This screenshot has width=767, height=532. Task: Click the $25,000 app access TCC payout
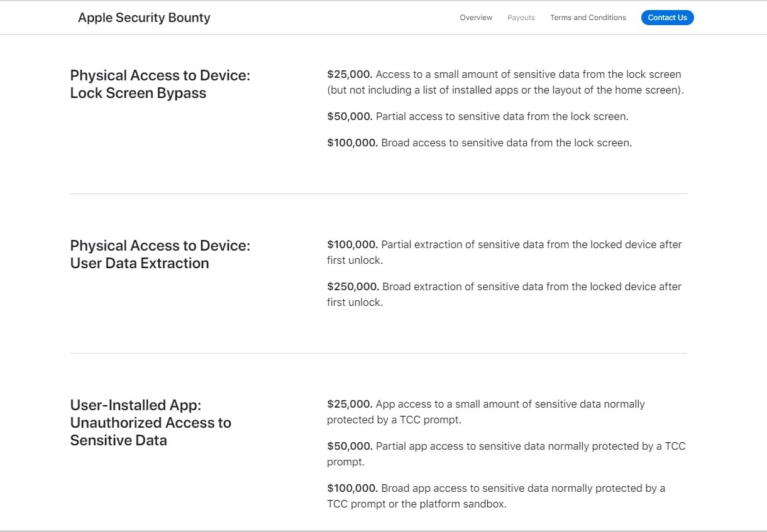click(x=486, y=412)
